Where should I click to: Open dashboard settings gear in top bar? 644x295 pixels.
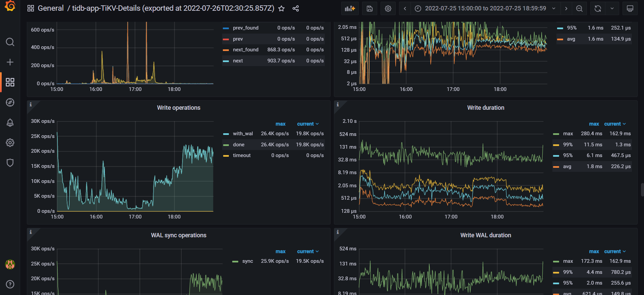point(388,8)
